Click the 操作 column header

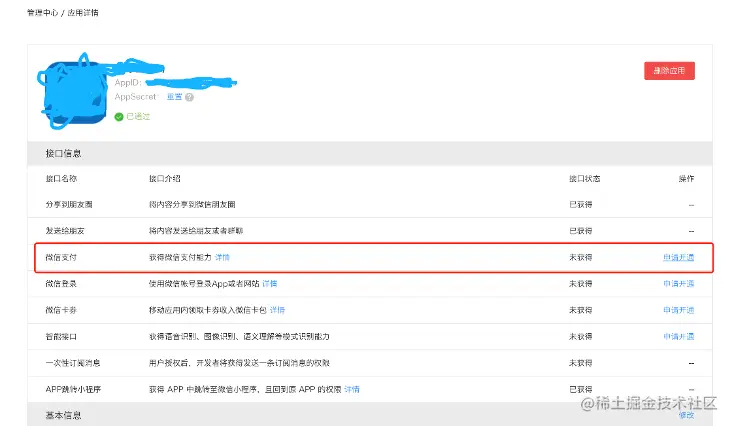(x=686, y=179)
